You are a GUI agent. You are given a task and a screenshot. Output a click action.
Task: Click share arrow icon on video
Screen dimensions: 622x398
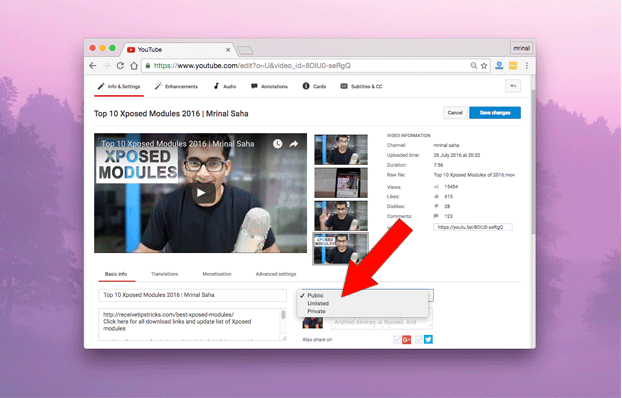(294, 144)
